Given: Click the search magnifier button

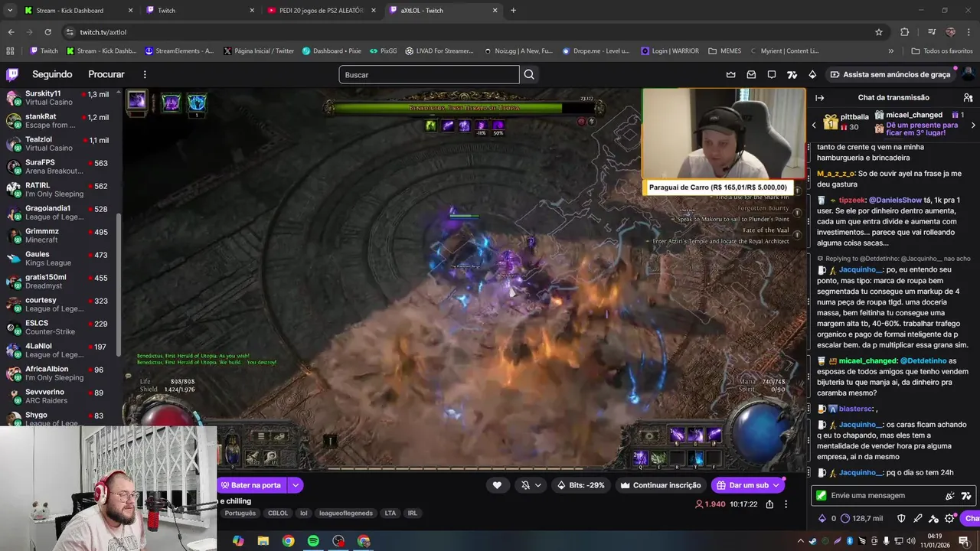Looking at the screenshot, I should [x=529, y=74].
